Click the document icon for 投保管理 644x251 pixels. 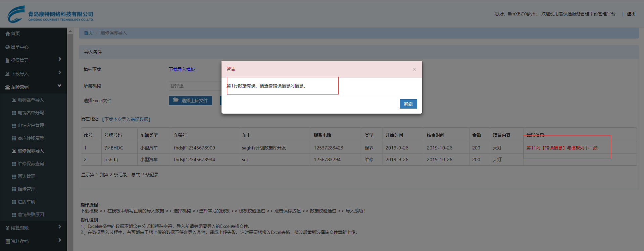point(7,60)
